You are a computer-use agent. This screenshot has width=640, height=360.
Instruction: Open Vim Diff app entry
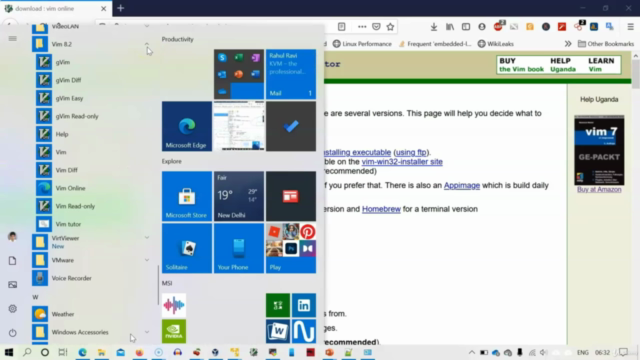tap(66, 170)
